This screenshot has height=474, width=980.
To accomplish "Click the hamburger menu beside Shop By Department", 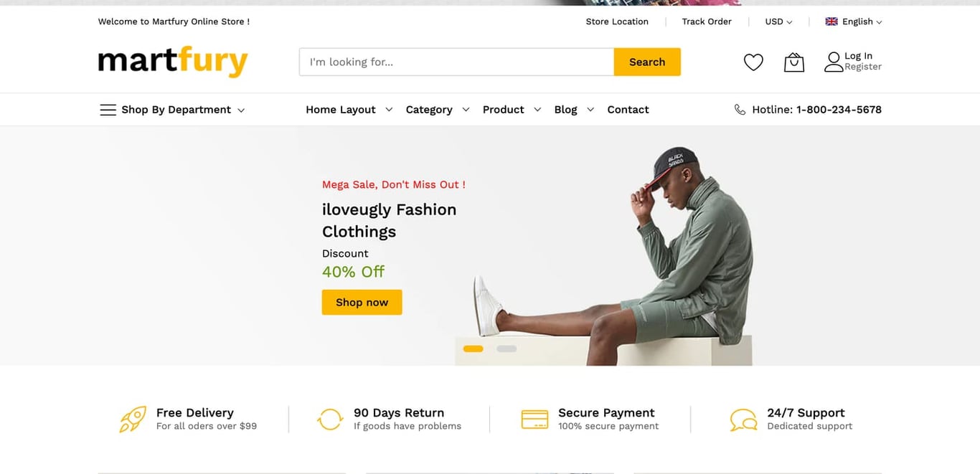I will 108,109.
